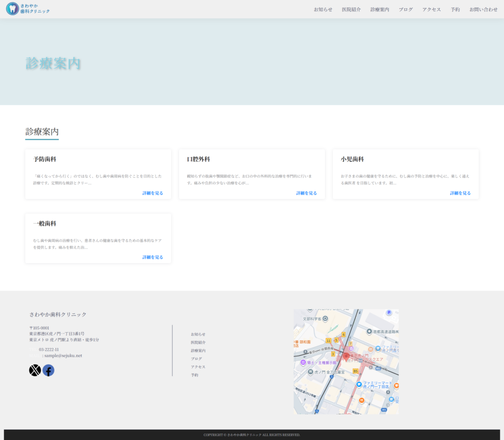Select ブログ in the top navigation
Image resolution: width=504 pixels, height=440 pixels.
tap(406, 9)
